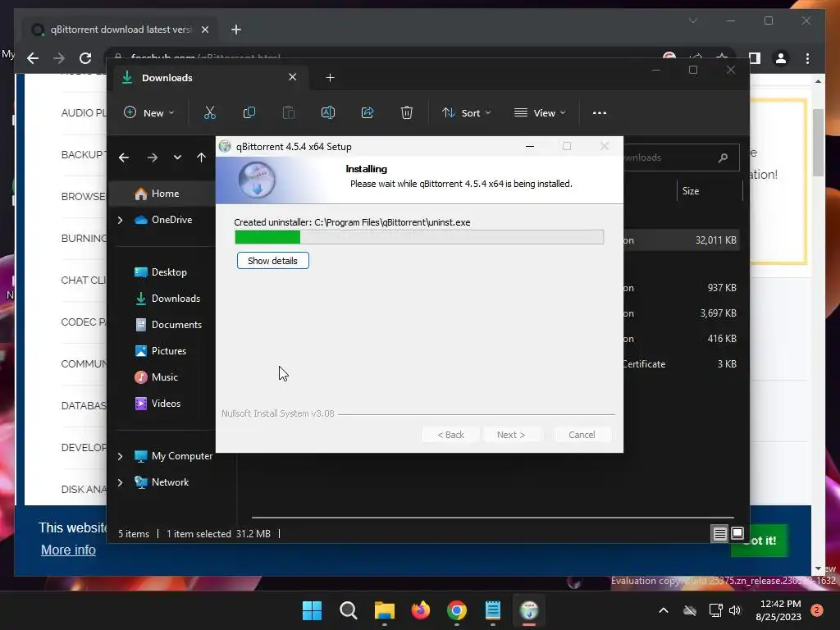Click the < Back button in installer
Viewport: 840px width, 630px height.
click(x=450, y=435)
